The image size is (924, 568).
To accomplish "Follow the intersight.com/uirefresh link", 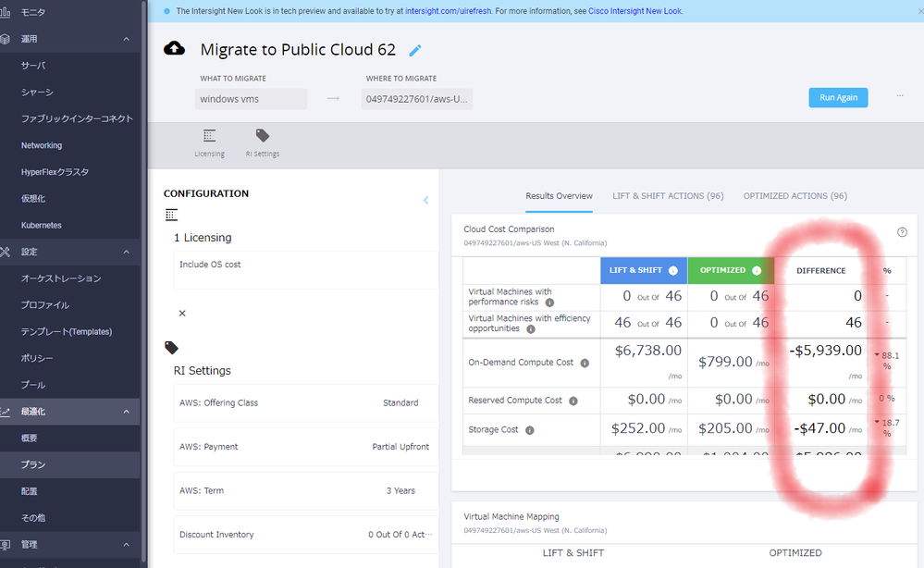I will [448, 11].
